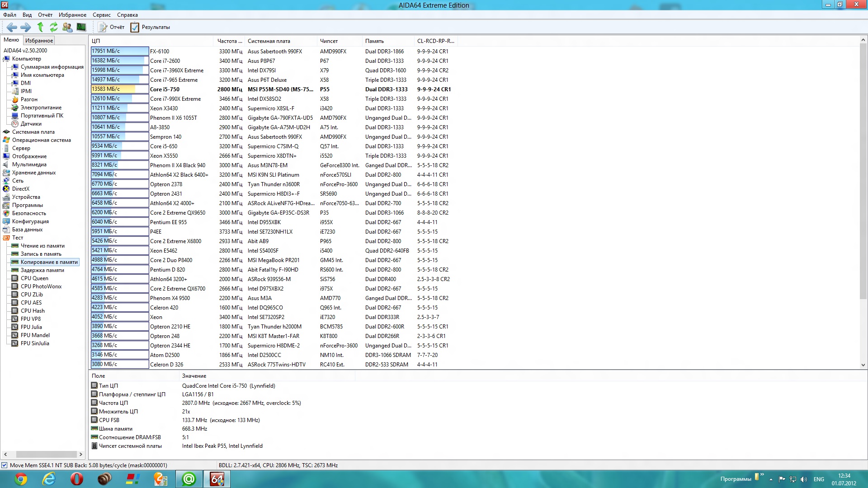Select FPU Julia benchmark

point(31,327)
